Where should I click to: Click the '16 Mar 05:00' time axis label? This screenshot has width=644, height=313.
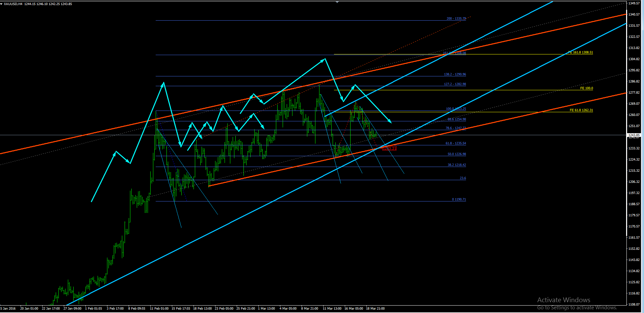(x=354, y=309)
